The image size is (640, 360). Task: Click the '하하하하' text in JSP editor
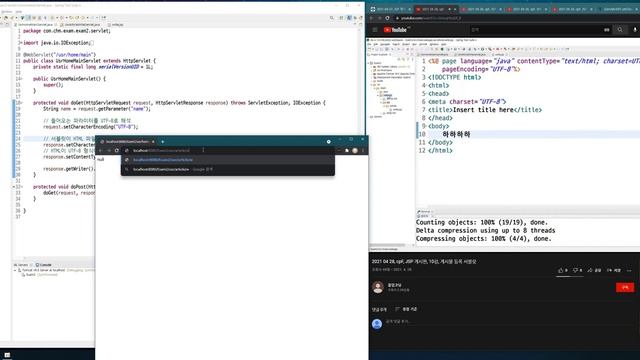click(x=456, y=134)
